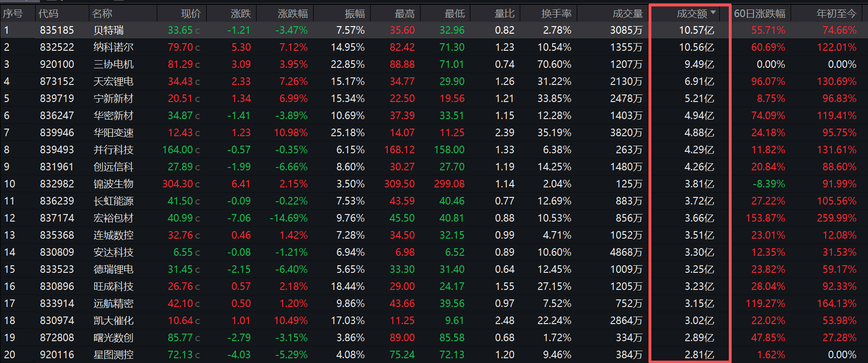Select stock name 贝特瑞
The height and width of the screenshot is (363, 868).
tap(108, 30)
